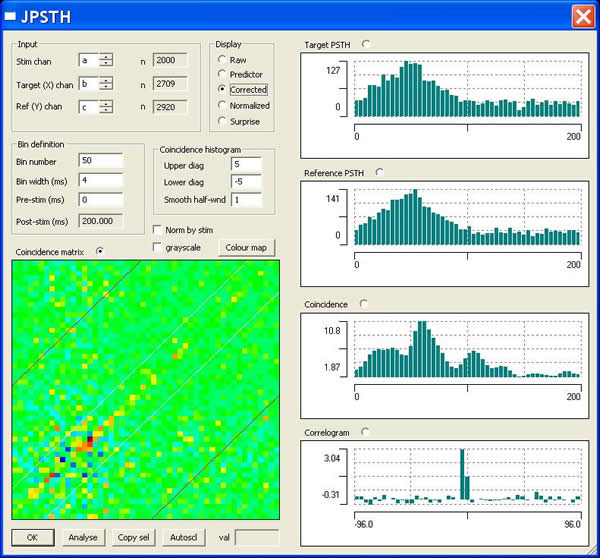Adjust the Target (X) chan spinner

point(106,84)
